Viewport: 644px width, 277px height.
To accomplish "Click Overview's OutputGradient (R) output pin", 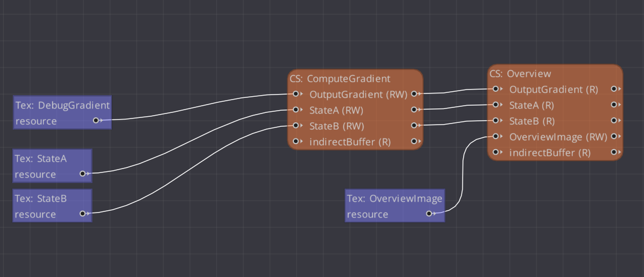I will (x=613, y=89).
